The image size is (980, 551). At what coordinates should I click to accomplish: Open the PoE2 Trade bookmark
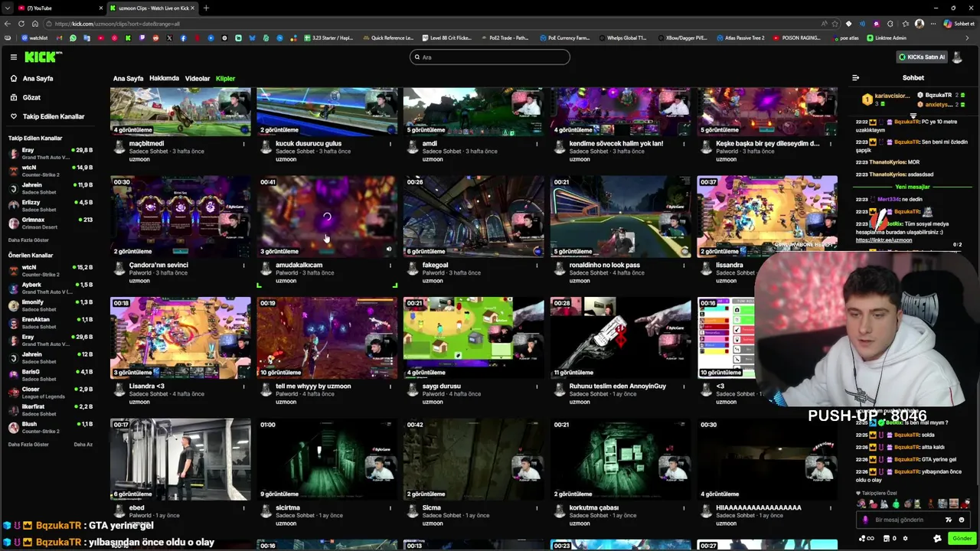[506, 37]
